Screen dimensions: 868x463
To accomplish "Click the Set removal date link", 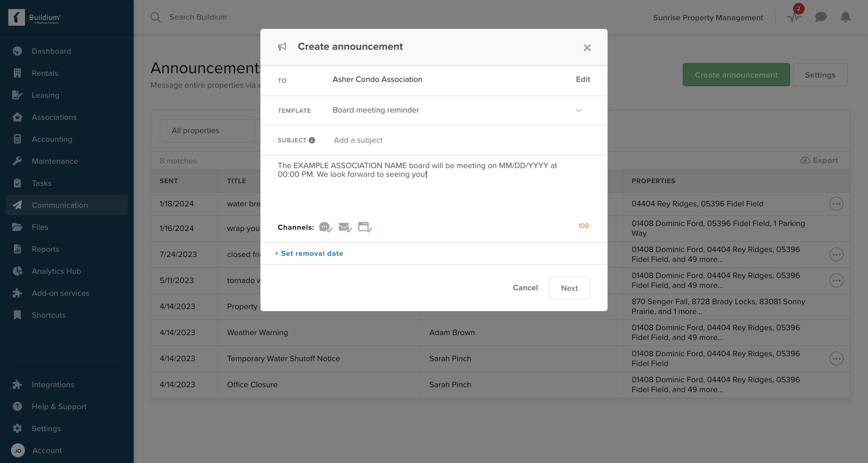I will point(309,253).
